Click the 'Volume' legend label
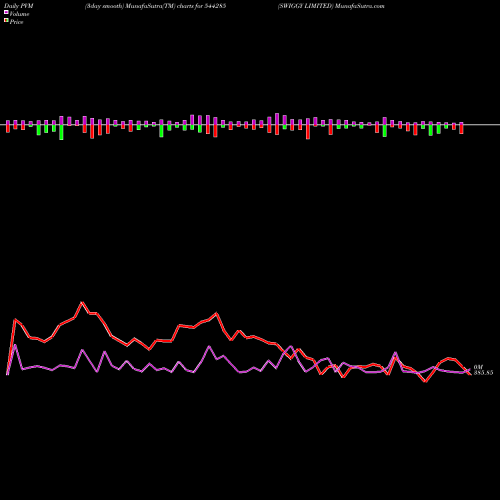Viewport: 500px width, 500px height. [x=19, y=14]
